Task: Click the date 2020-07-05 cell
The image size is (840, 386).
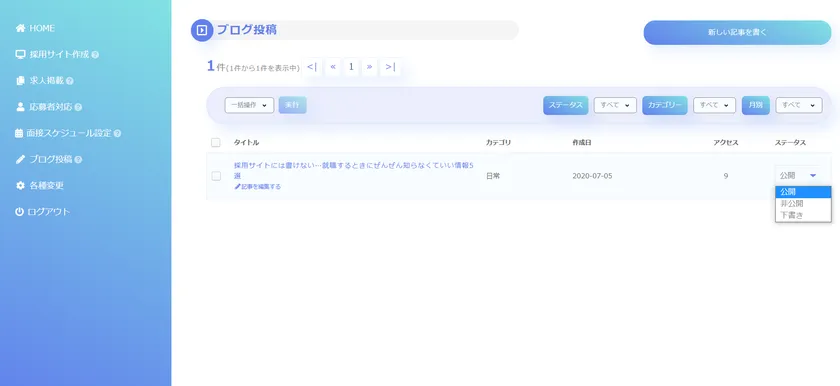Action: pos(592,176)
